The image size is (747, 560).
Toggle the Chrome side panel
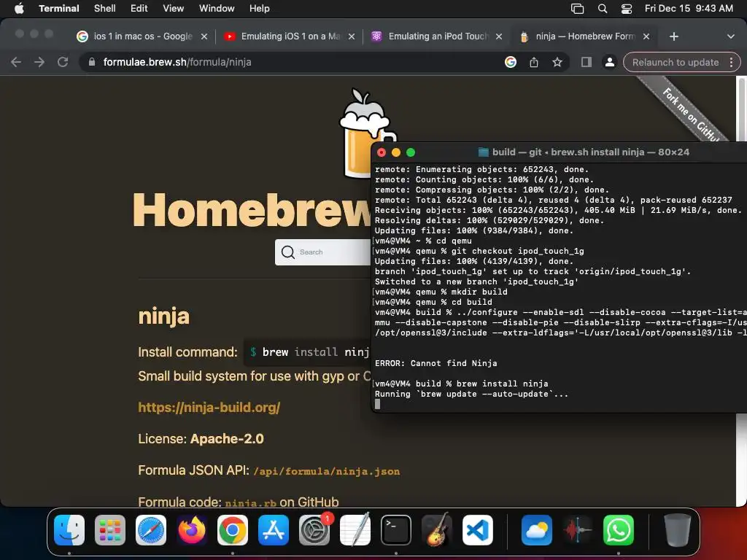coord(586,62)
